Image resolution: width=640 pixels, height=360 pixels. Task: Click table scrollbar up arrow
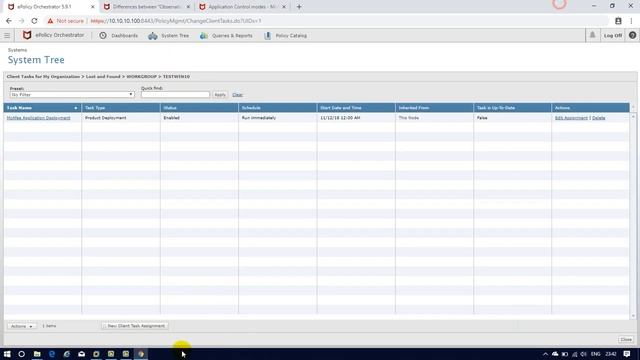tap(633, 117)
